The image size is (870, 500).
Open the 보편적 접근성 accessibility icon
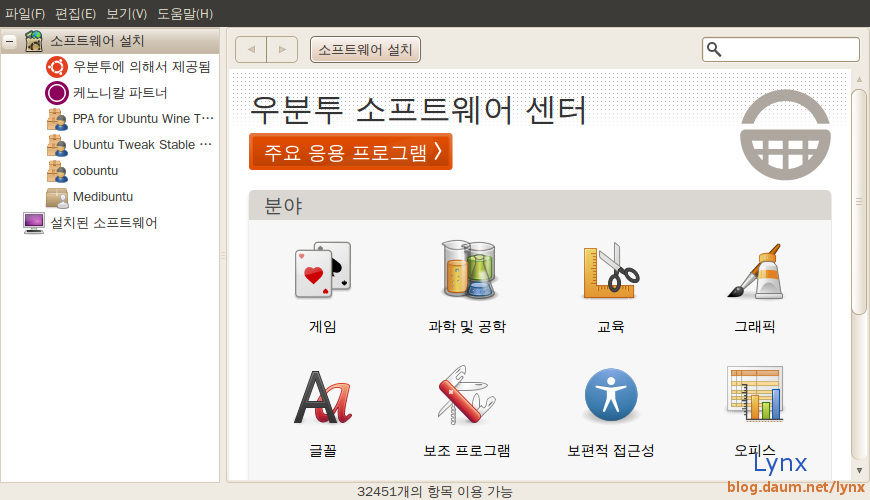point(611,395)
